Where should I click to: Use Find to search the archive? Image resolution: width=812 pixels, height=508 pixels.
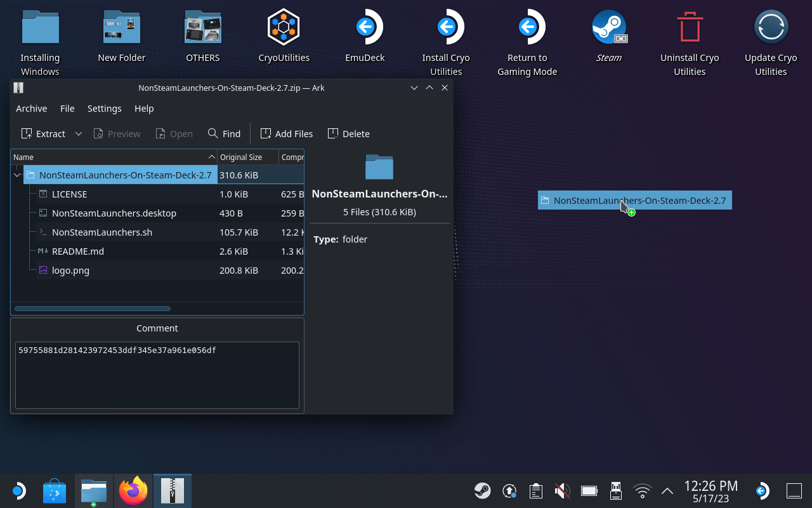[224, 133]
